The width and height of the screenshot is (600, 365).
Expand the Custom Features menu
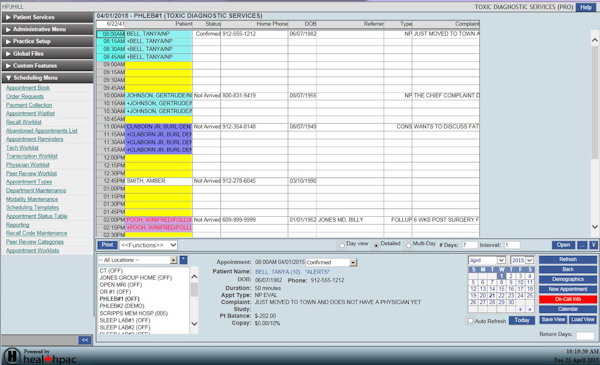pos(47,65)
